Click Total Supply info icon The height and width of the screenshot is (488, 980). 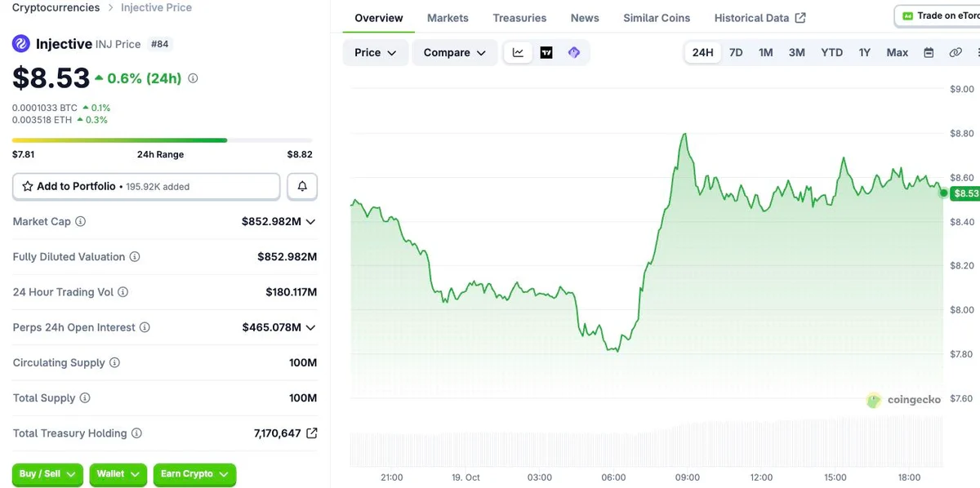click(85, 398)
